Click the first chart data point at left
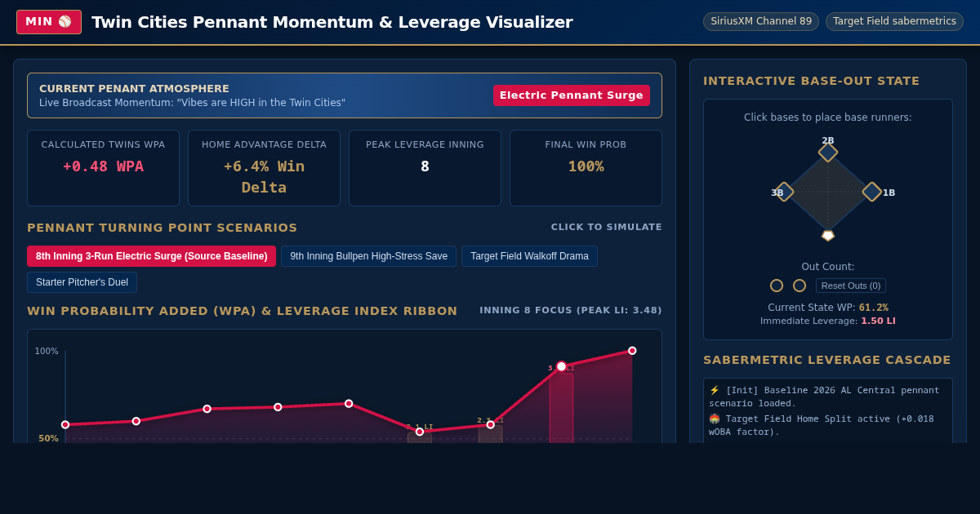Viewport: 980px width, 514px height. (65, 424)
